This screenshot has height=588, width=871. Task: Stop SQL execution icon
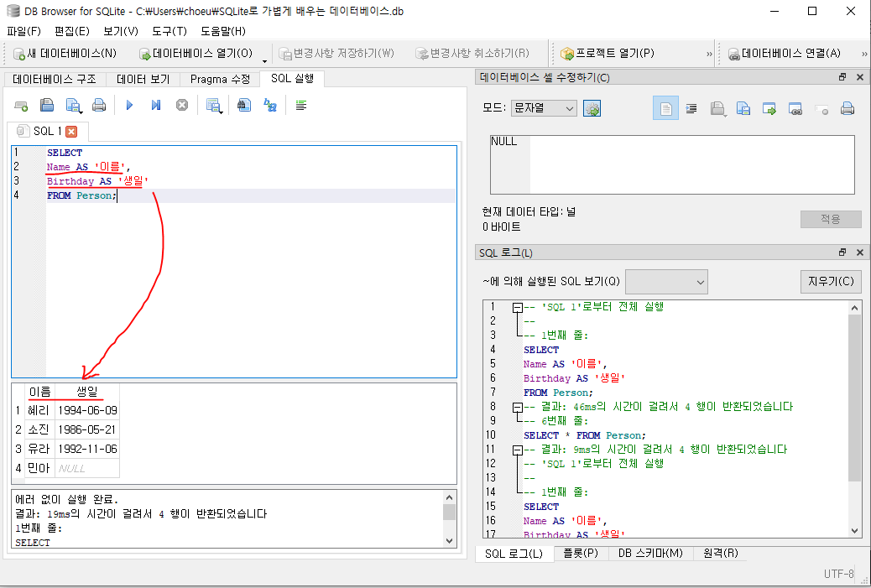point(181,105)
